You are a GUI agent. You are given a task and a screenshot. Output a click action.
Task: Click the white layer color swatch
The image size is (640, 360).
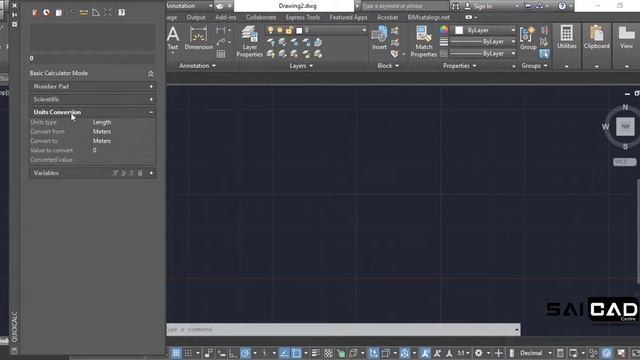point(299,31)
